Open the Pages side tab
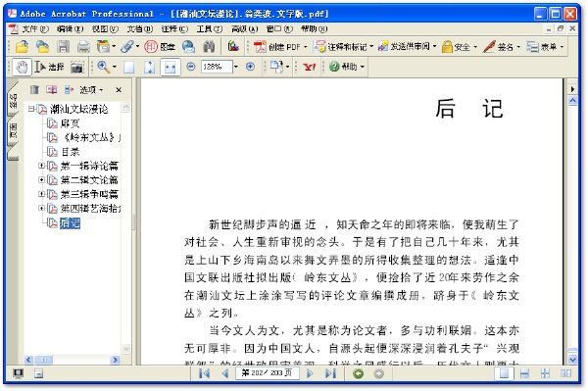Image resolution: width=588 pixels, height=391 pixels. [x=13, y=131]
